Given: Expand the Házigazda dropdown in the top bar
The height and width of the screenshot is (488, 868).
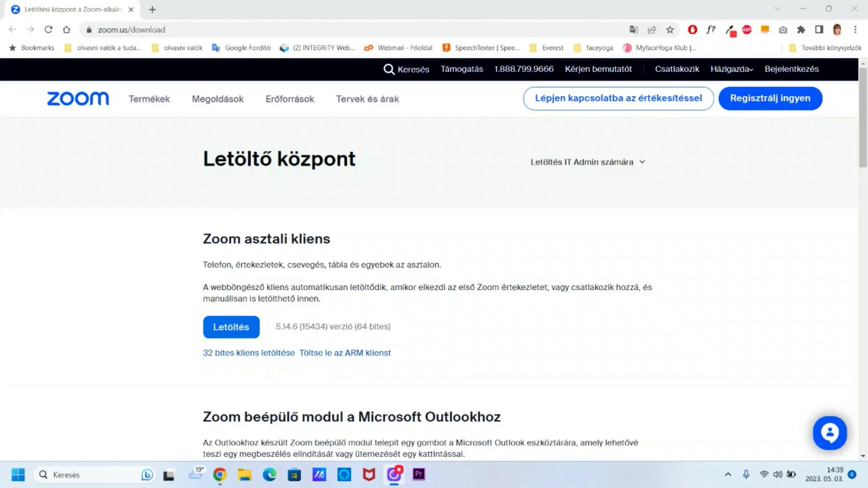Looking at the screenshot, I should point(731,69).
